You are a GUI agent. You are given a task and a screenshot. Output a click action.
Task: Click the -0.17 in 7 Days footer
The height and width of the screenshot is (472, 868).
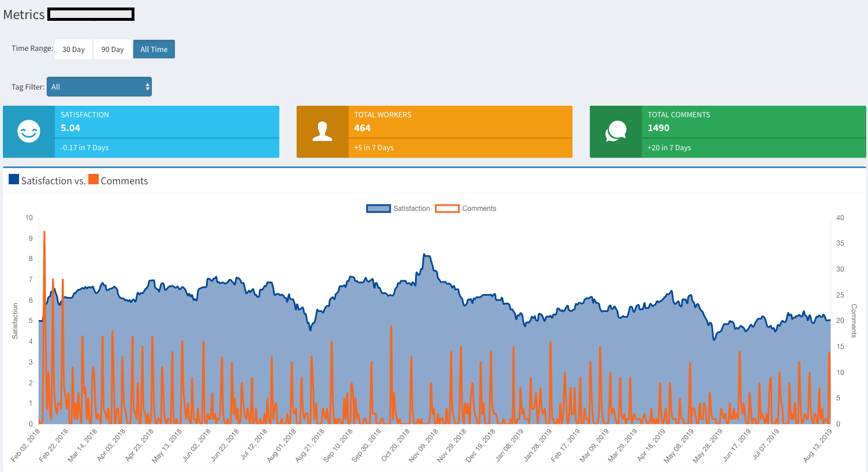pos(85,148)
